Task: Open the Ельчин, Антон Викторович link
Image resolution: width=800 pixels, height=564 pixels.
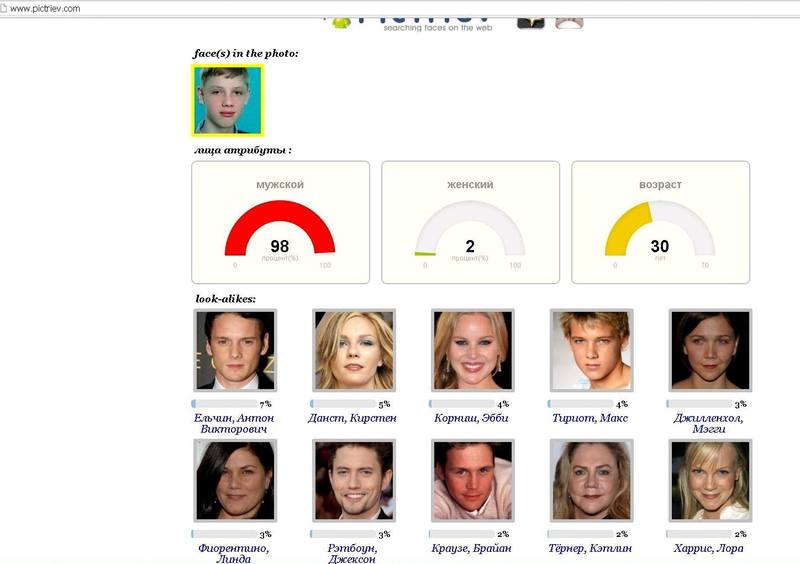Action: coord(235,423)
